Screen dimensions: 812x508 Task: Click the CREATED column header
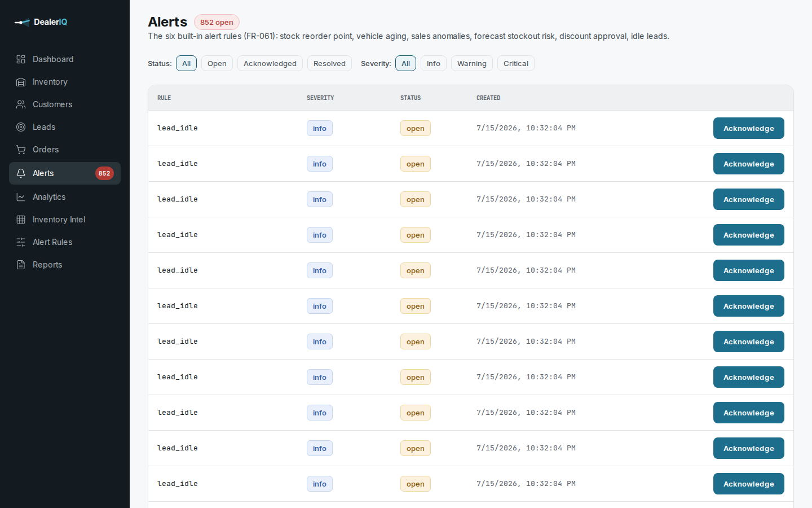(488, 98)
